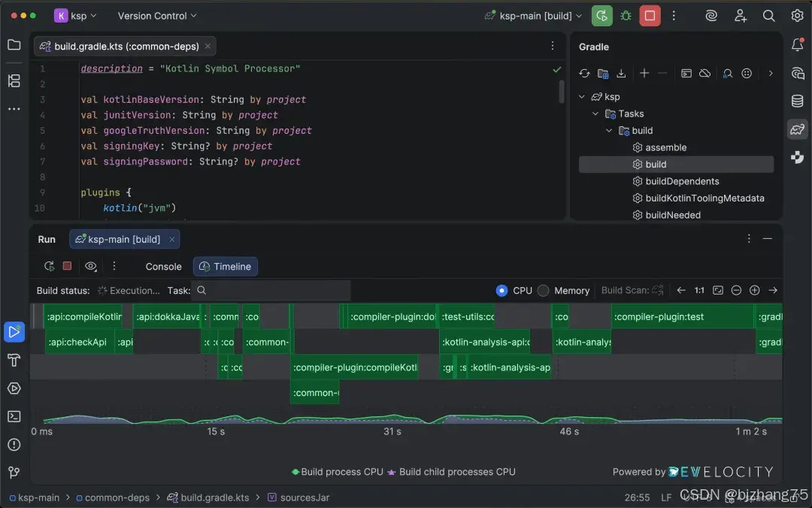Click the plus icon in Gradle toolbar
This screenshot has height=508, width=812.
click(644, 74)
